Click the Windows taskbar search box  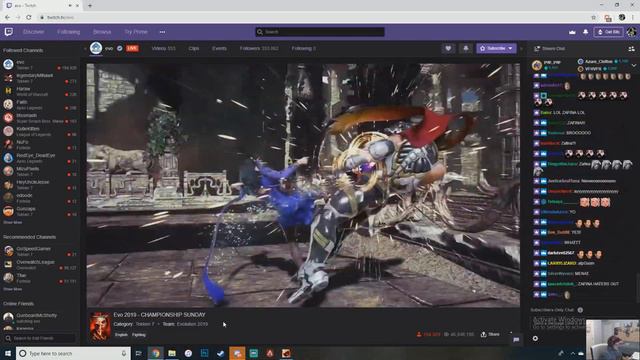[73, 353]
